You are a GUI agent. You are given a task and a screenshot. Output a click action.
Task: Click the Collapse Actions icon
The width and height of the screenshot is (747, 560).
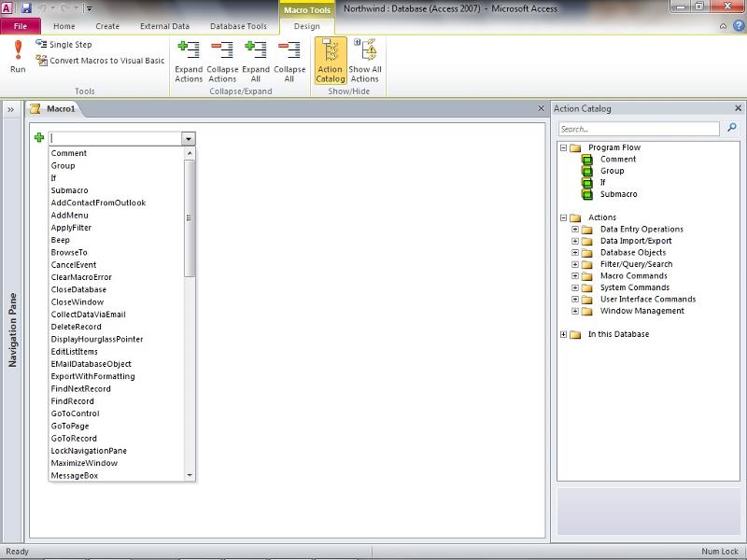coord(222,62)
